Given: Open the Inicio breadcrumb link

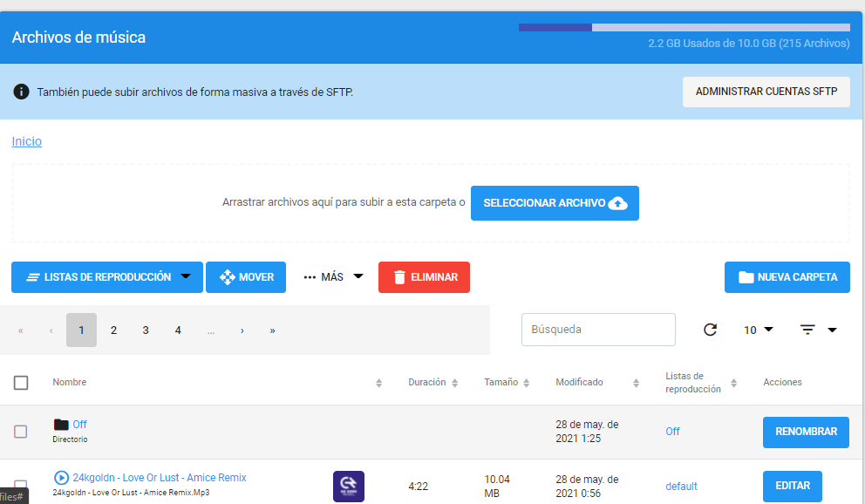Looking at the screenshot, I should coord(26,141).
